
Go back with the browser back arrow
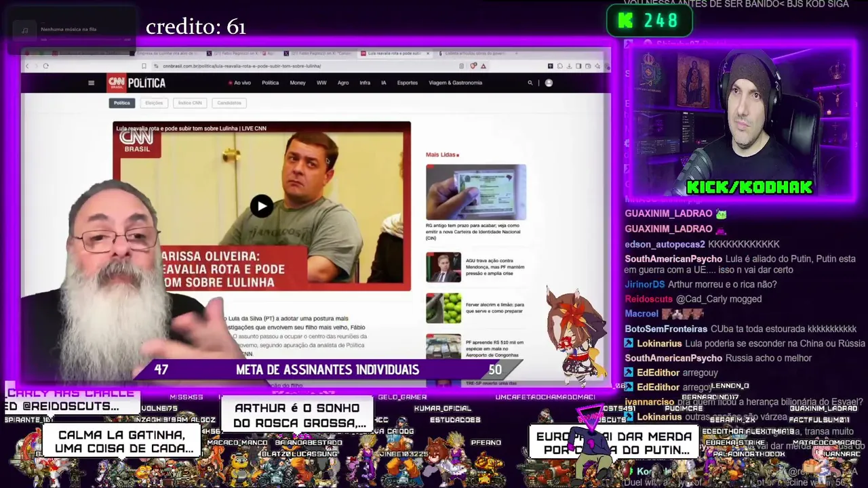point(27,66)
